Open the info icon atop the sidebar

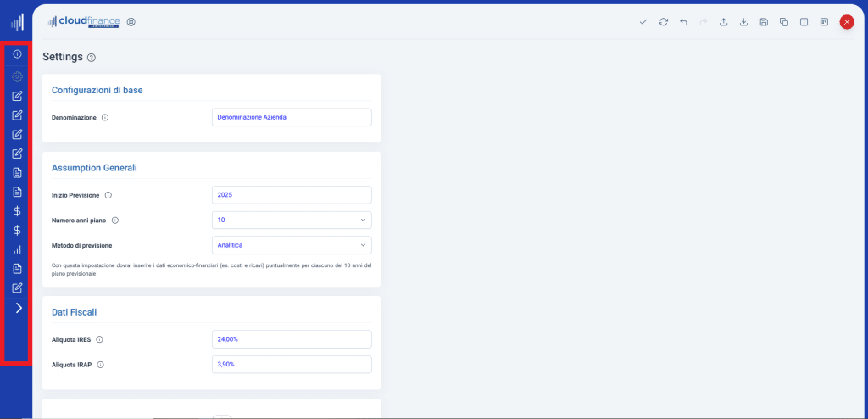point(17,54)
